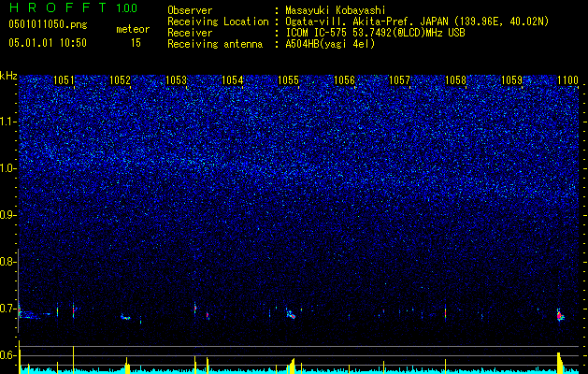Image resolution: width=588 pixels, height=374 pixels.
Task: Click the 1052 time marker
Action: pos(120,79)
